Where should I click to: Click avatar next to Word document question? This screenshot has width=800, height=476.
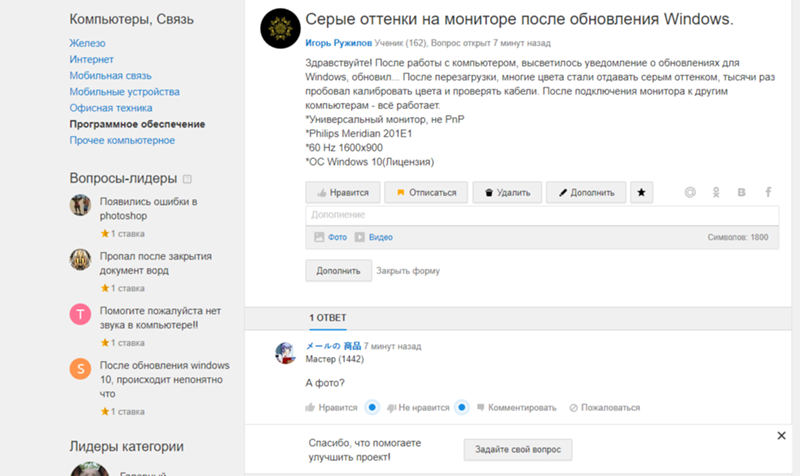80,260
